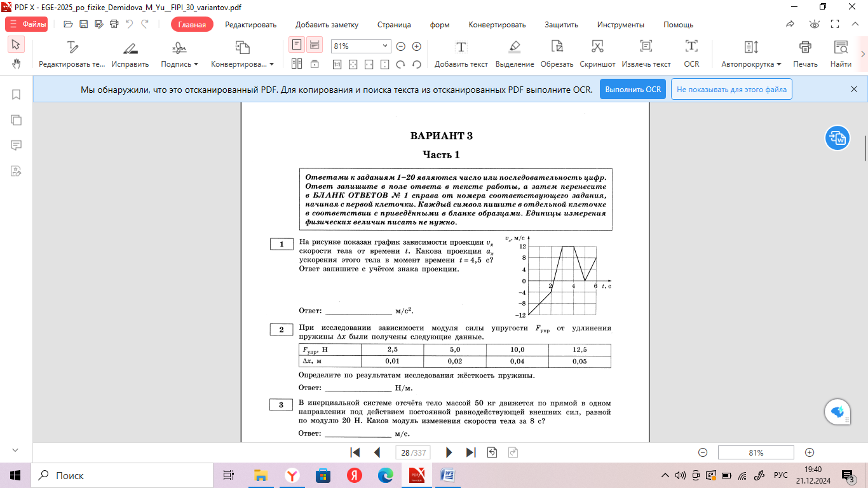Dismiss the OCR notification bar
868x488 pixels.
pos(853,90)
